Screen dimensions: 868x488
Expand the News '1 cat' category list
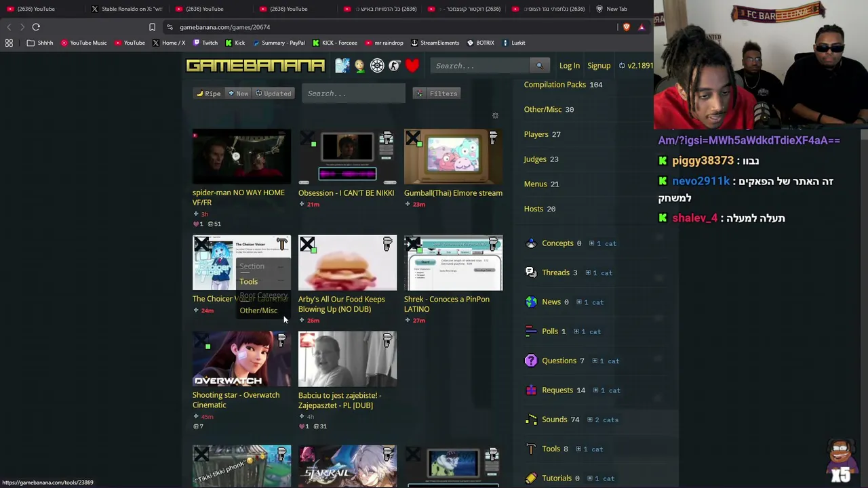tap(589, 302)
